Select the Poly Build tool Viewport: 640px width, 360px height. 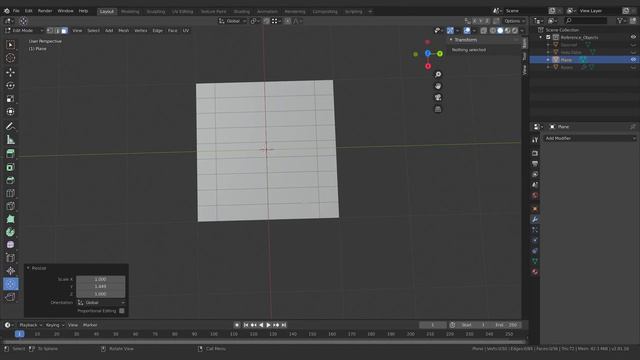11,219
